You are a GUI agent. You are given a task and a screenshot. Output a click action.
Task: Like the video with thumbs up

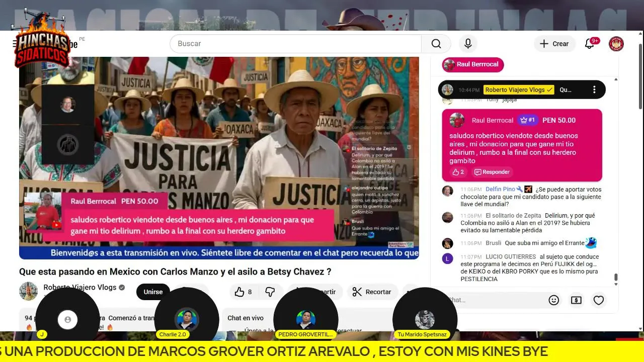[x=244, y=292]
